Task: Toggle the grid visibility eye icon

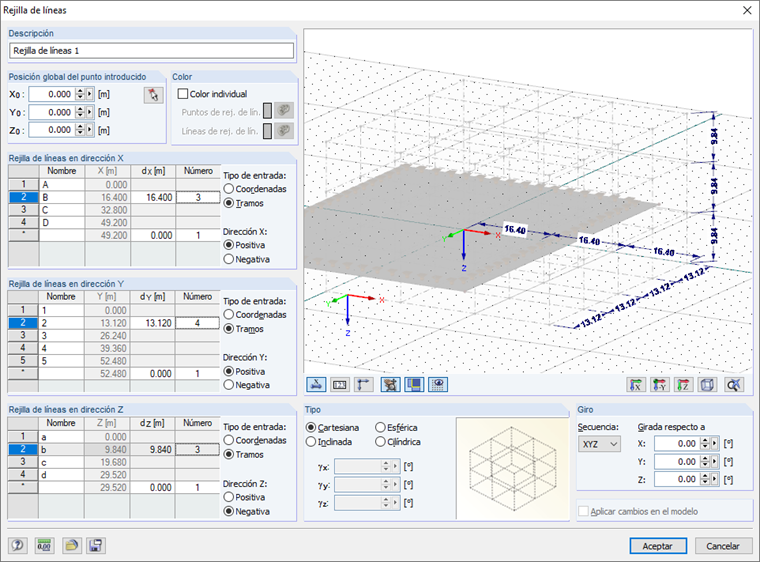Action: (x=438, y=385)
